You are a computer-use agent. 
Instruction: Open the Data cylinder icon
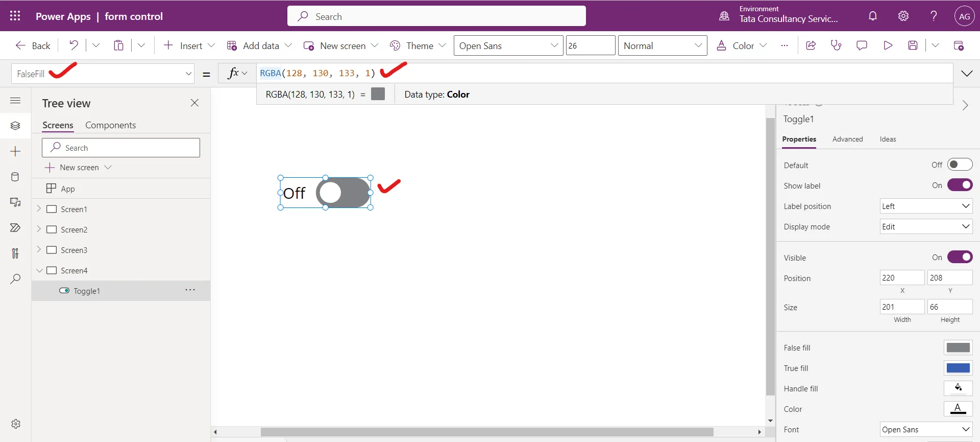click(15, 177)
